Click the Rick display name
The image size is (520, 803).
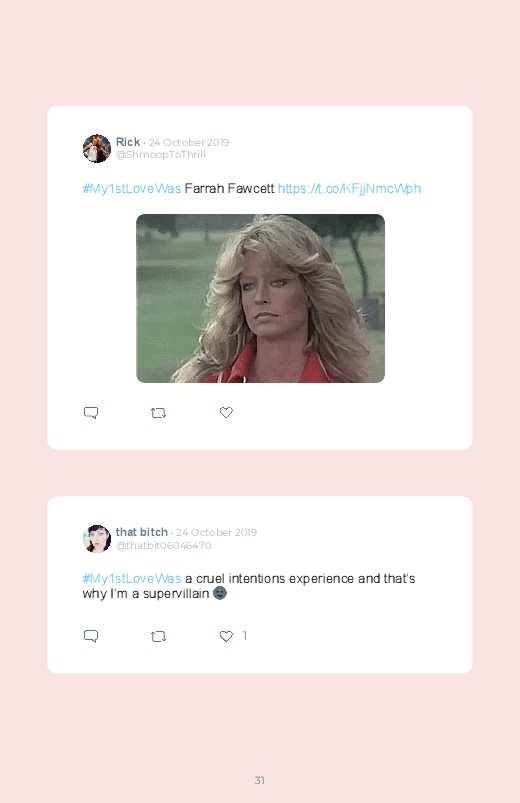click(x=128, y=142)
